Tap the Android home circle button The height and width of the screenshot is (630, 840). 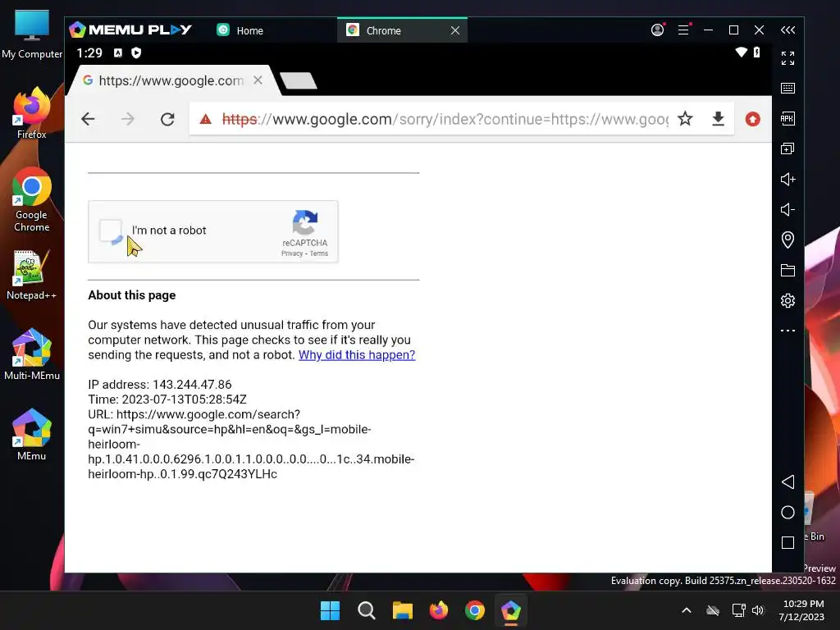[x=788, y=512]
